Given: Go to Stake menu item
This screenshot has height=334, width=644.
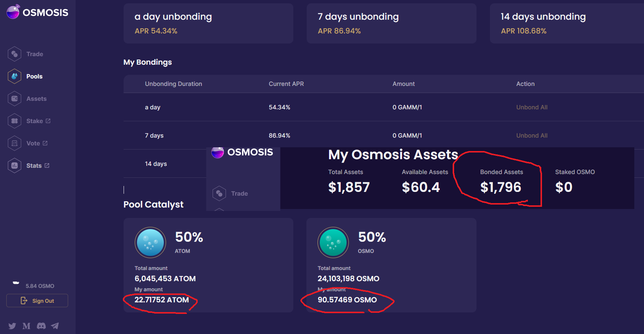Looking at the screenshot, I should click(x=35, y=121).
